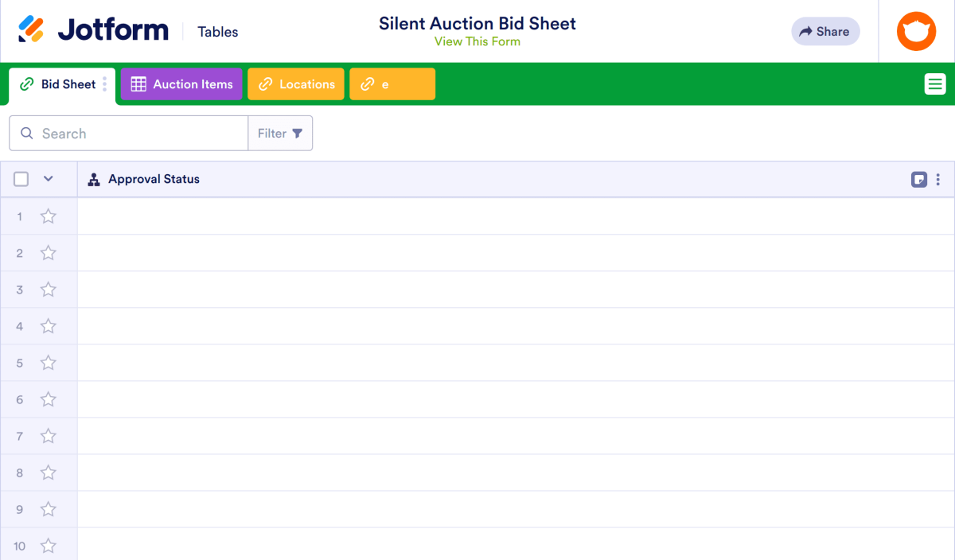Star row 5 as favorite
955x560 pixels.
coord(48,363)
